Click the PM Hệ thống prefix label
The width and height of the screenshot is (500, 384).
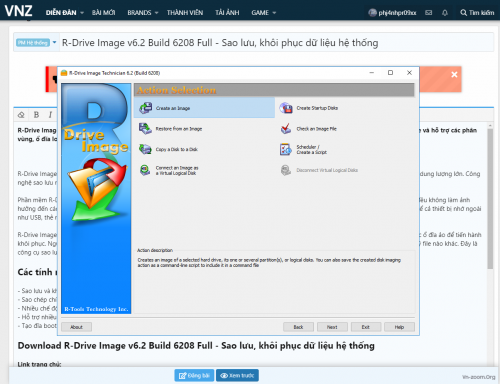point(33,43)
